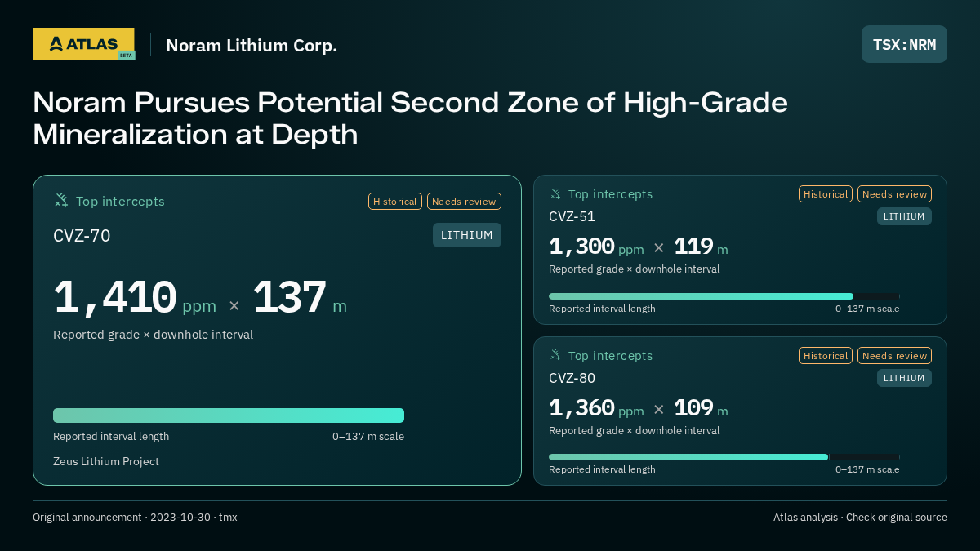Click the Historical tag on the CVZ-51 card
980x551 pixels.
pyautogui.click(x=826, y=194)
